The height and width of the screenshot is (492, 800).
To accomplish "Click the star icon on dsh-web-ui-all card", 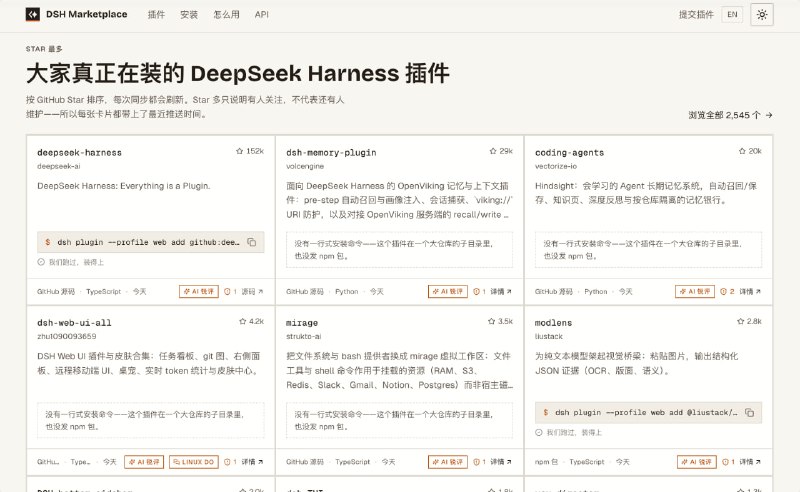I will 242,321.
